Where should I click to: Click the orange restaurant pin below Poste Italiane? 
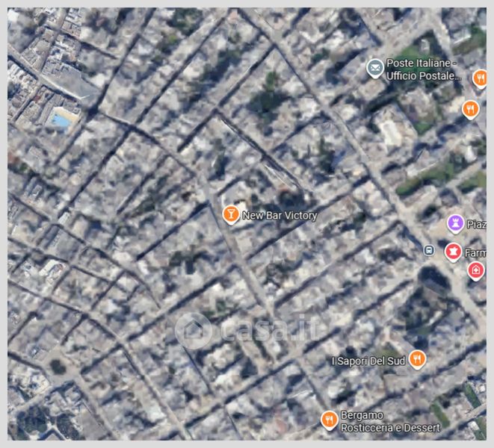click(x=470, y=110)
